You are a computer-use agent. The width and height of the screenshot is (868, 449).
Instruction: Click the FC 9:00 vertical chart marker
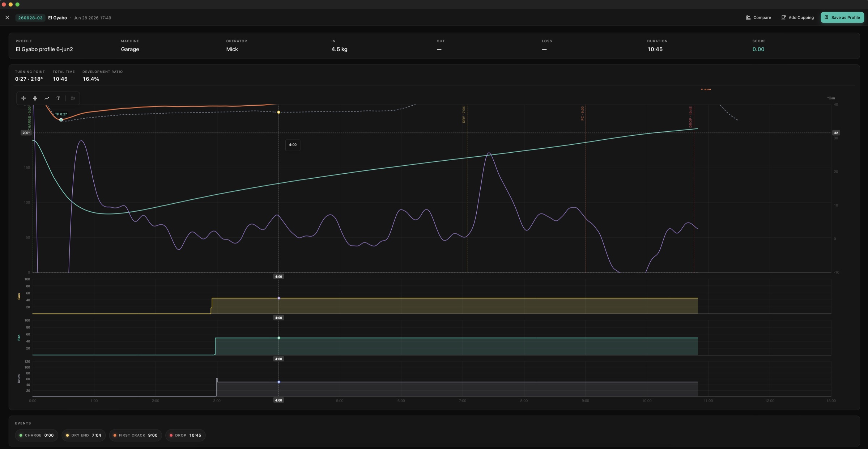582,114
